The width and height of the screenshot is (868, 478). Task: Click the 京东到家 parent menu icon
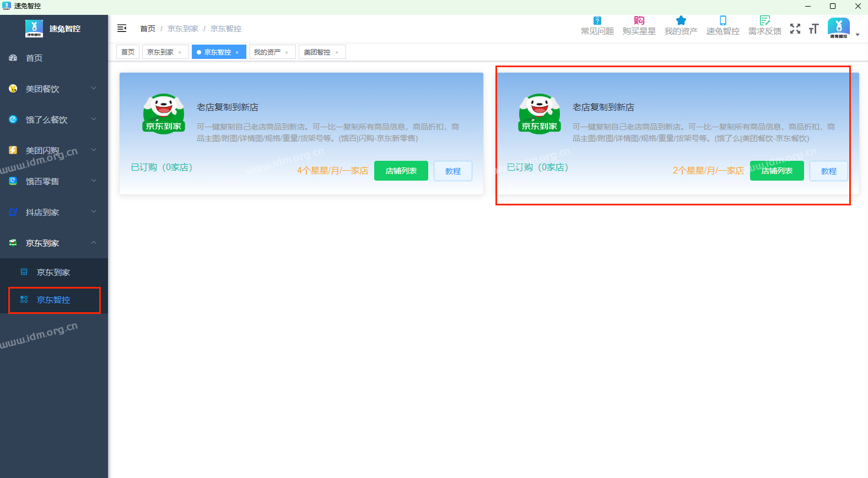13,242
